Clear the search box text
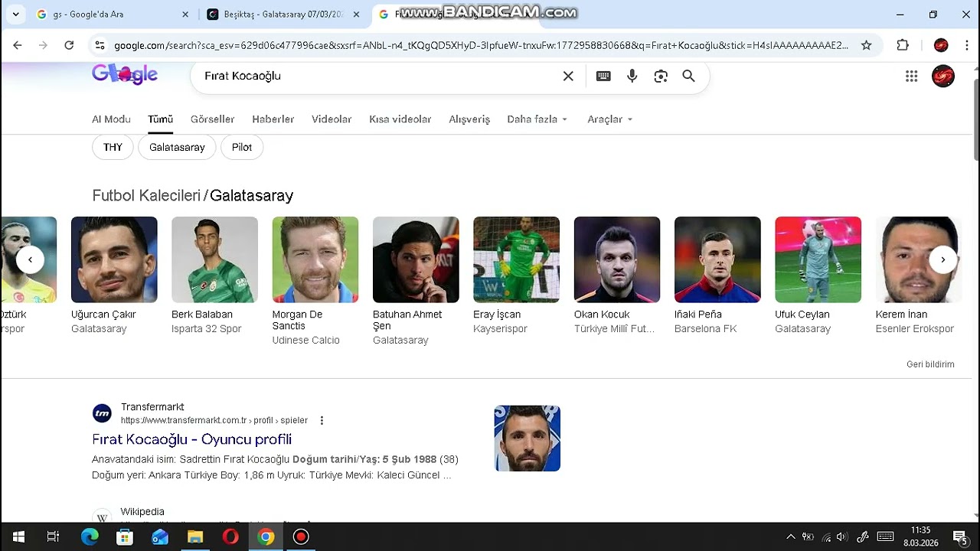 pyautogui.click(x=568, y=76)
